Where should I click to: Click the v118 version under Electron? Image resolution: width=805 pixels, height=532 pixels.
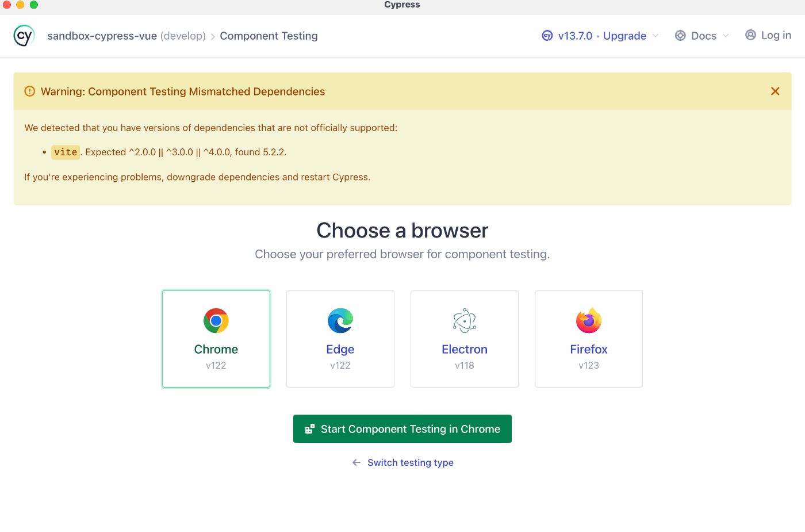pyautogui.click(x=465, y=365)
